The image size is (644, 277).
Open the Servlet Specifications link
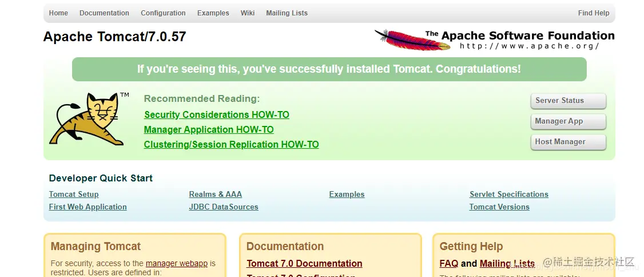(509, 195)
